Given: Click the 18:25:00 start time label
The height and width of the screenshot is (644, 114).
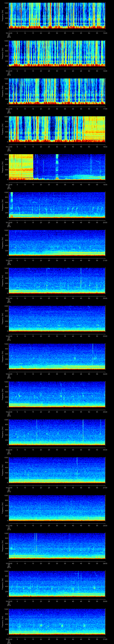Looking at the screenshot, I should [9, 450].
